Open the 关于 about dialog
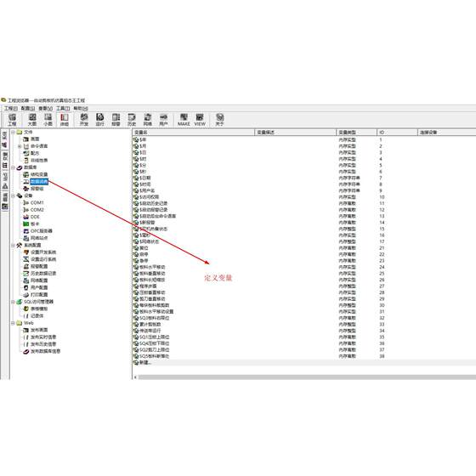This screenshot has width=476, height=476. 219,120
